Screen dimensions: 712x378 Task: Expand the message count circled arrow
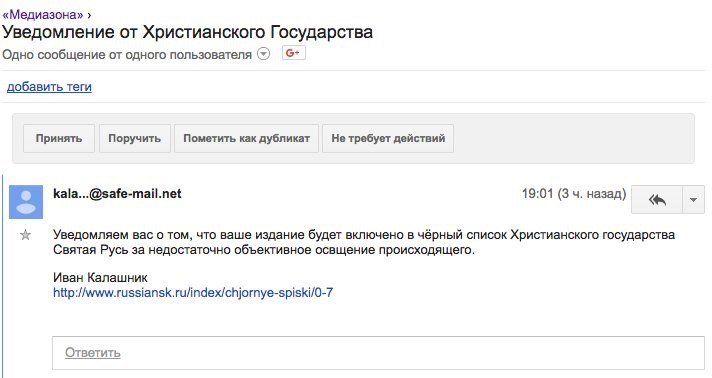(x=263, y=54)
